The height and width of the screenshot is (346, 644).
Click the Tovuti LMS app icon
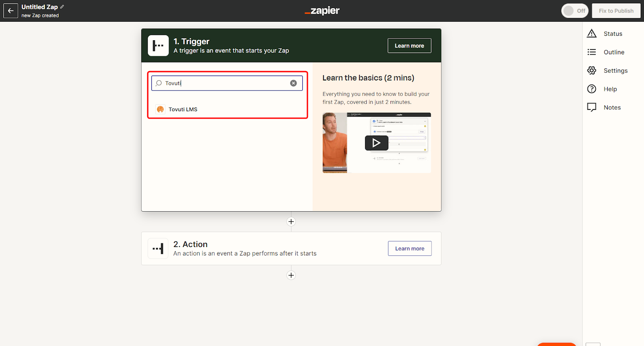click(160, 109)
